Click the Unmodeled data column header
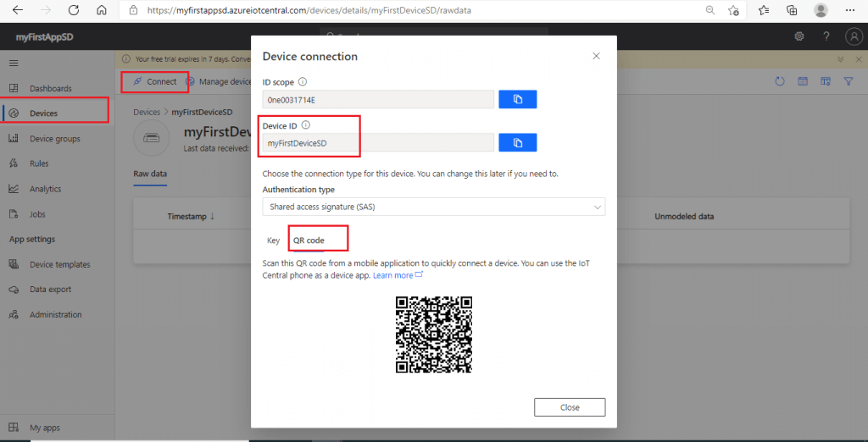The image size is (868, 442). pos(684,216)
